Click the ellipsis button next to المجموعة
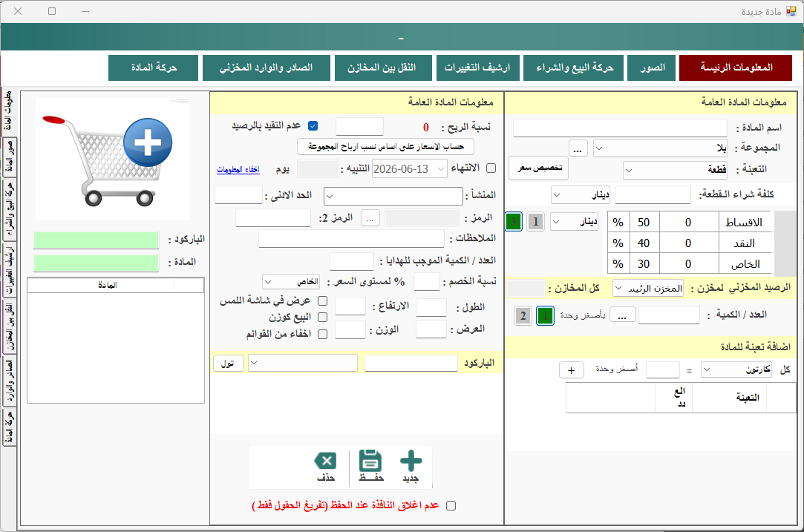Image resolution: width=804 pixels, height=532 pixels. click(x=578, y=148)
